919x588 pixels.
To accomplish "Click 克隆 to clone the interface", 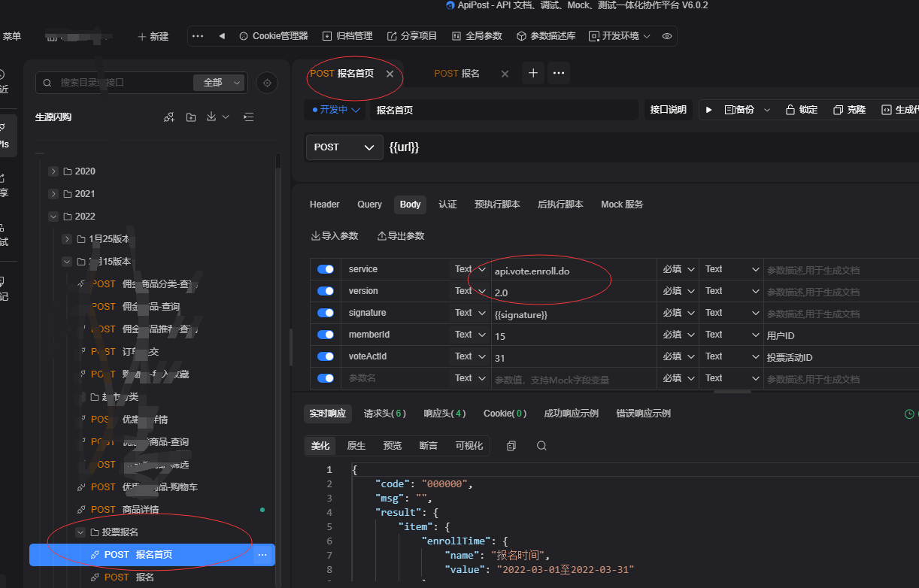I will [x=850, y=110].
